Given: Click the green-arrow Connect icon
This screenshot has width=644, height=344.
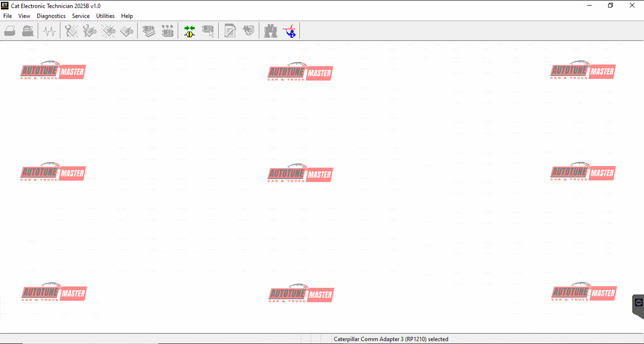Looking at the screenshot, I should click(x=190, y=31).
